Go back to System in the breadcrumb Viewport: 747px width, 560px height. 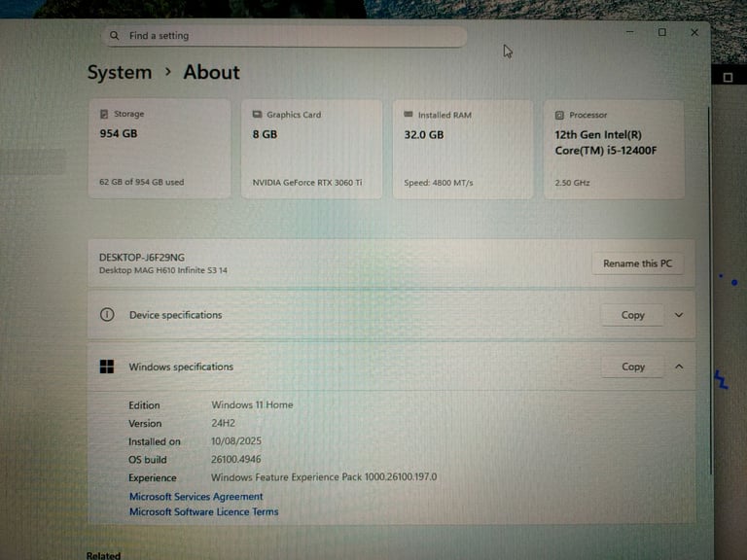[x=120, y=72]
